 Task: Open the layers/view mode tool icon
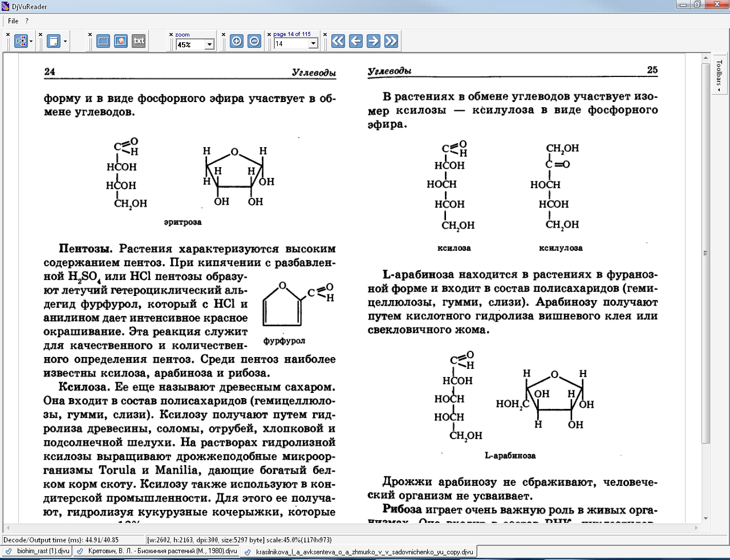point(21,41)
